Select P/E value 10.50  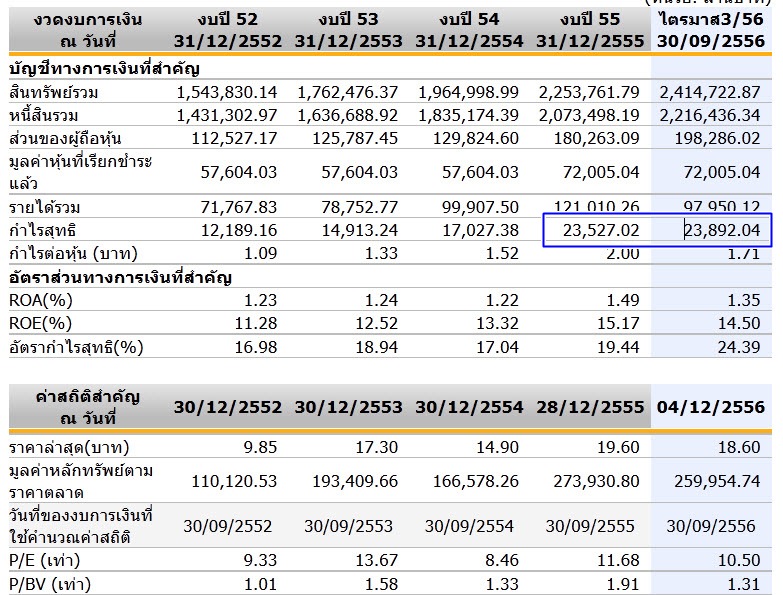click(739, 560)
